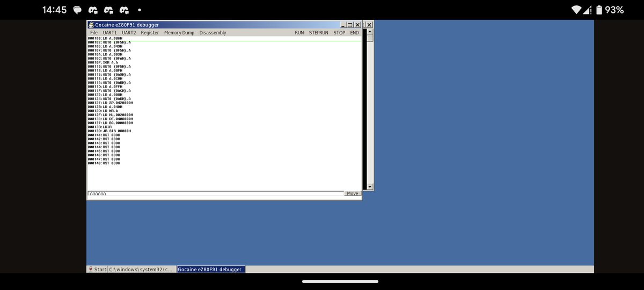Click the scrollbar up arrow of background window

[370, 32]
